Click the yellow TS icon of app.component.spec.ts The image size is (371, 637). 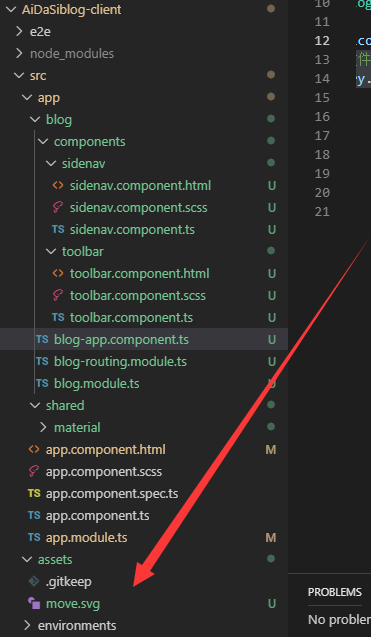click(34, 494)
